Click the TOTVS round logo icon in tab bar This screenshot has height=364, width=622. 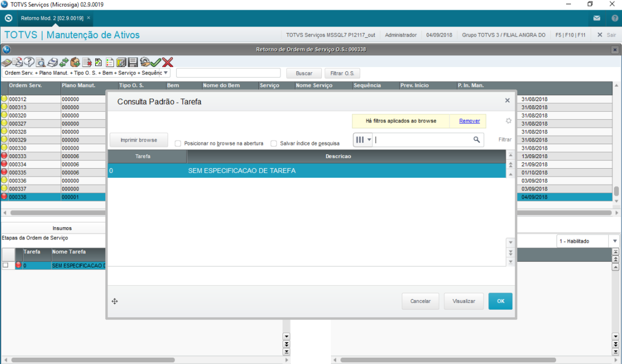coord(9,18)
